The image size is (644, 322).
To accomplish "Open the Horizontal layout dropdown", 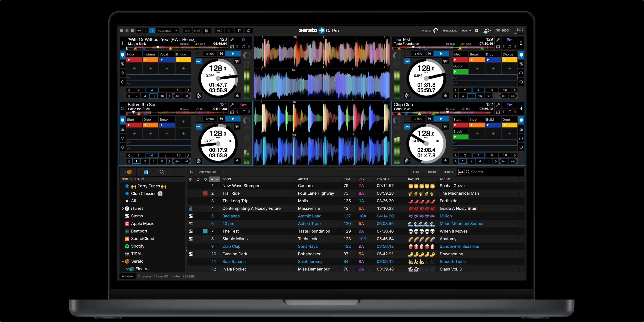I will click(167, 30).
